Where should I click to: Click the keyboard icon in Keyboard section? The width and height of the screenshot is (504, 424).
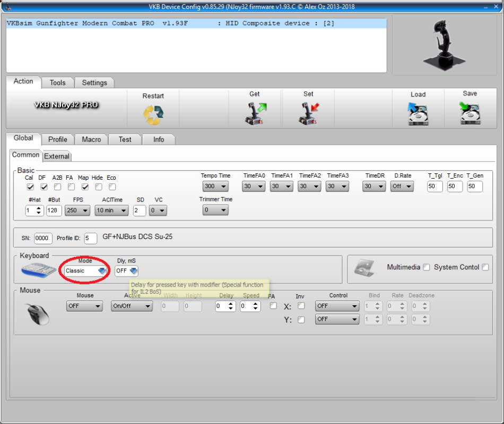click(x=39, y=270)
